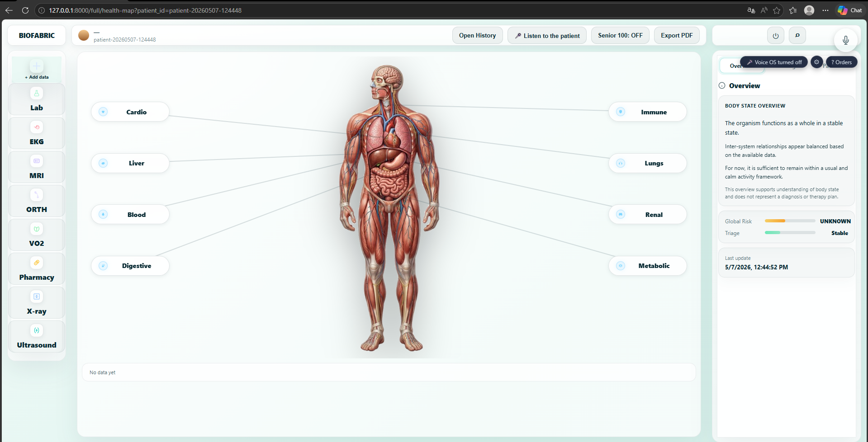Click the BODY STATE OVERVIEW heading
The image size is (868, 442).
coord(755,106)
